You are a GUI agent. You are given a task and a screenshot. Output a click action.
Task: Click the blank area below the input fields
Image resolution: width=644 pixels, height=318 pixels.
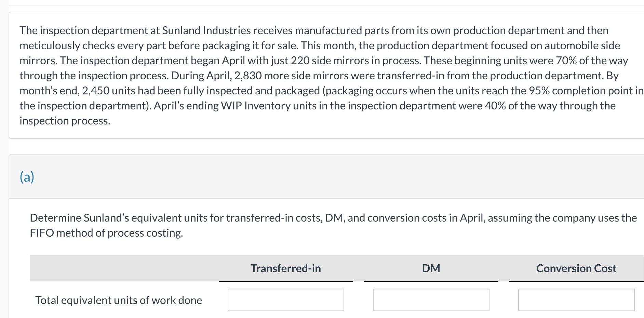click(308, 315)
